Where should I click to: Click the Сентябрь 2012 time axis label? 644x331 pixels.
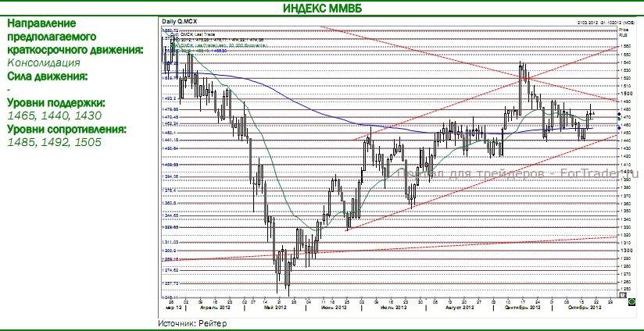pos(522,308)
